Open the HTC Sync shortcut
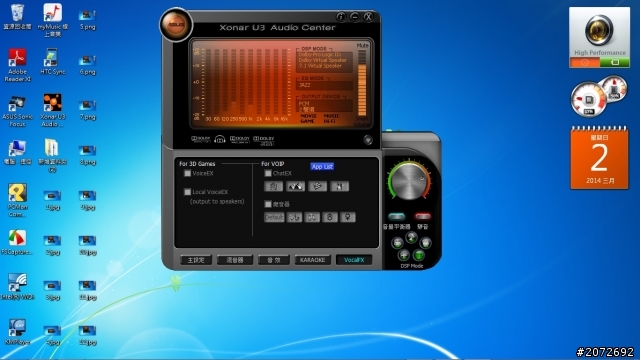This screenshot has height=360, width=640. pos(53,62)
